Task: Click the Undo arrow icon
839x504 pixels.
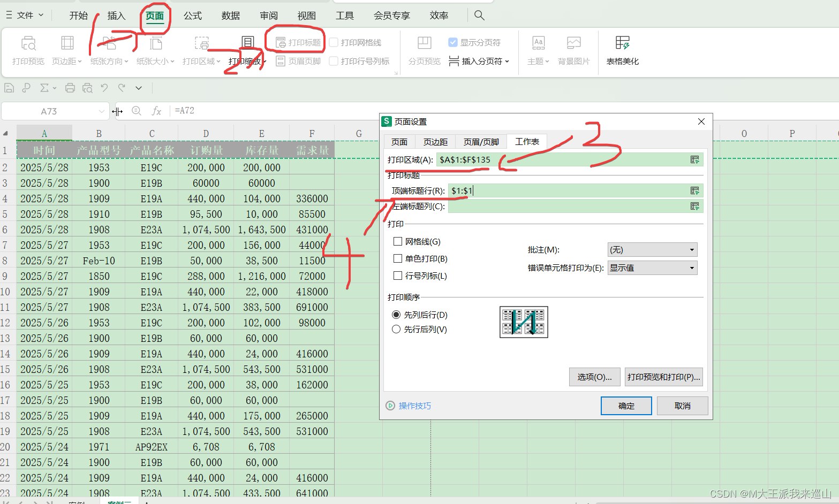Action: pos(104,88)
